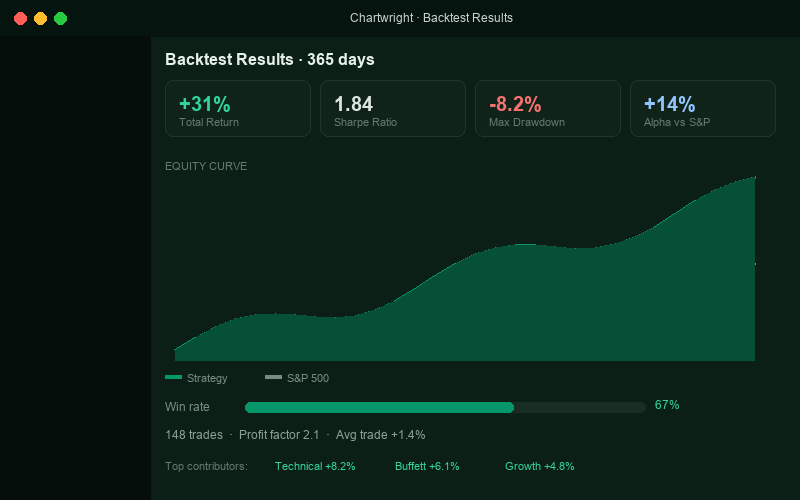
Task: Click the Win rate progress bar
Action: pyautogui.click(x=445, y=407)
